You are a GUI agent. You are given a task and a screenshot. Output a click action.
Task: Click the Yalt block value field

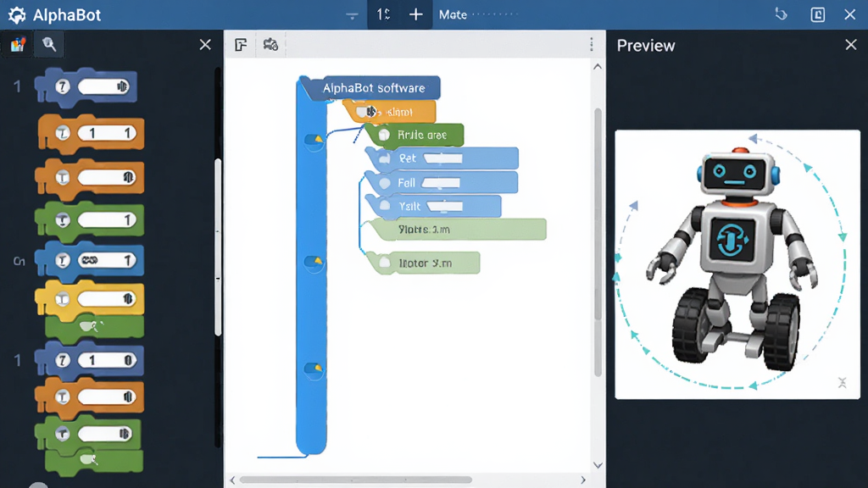(444, 207)
